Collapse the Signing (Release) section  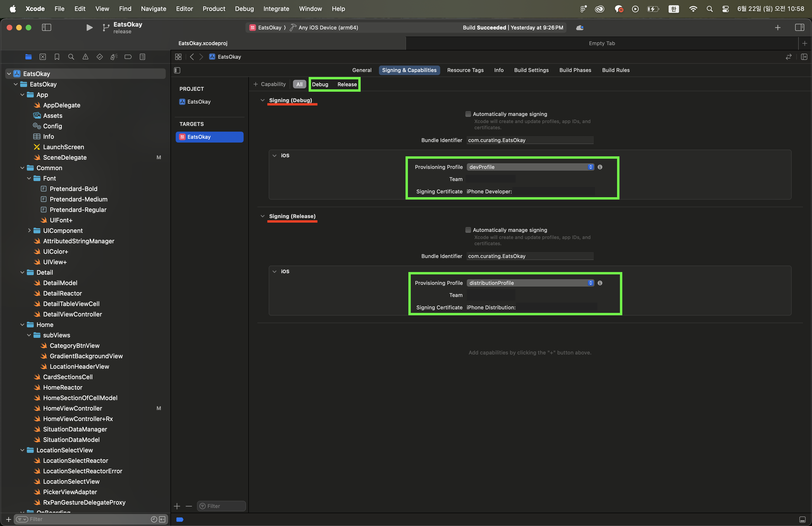pyautogui.click(x=262, y=216)
